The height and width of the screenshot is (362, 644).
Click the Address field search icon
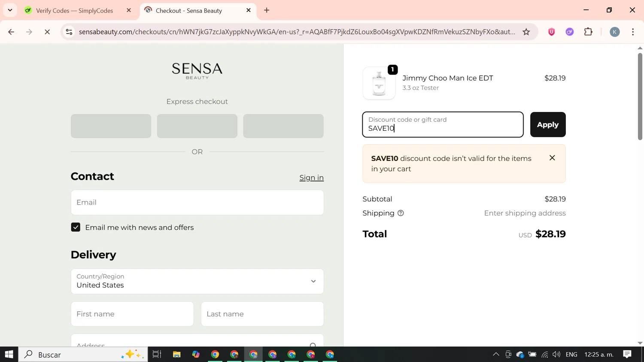pos(313,345)
